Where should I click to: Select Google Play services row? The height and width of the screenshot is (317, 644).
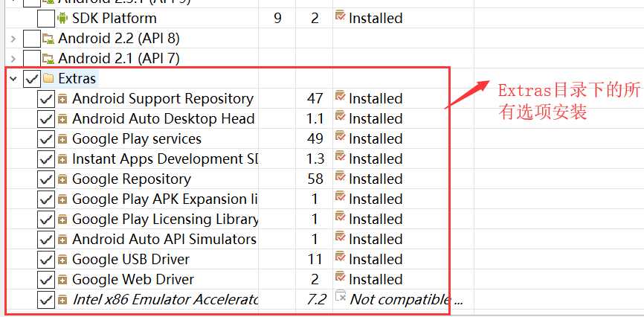coord(137,139)
